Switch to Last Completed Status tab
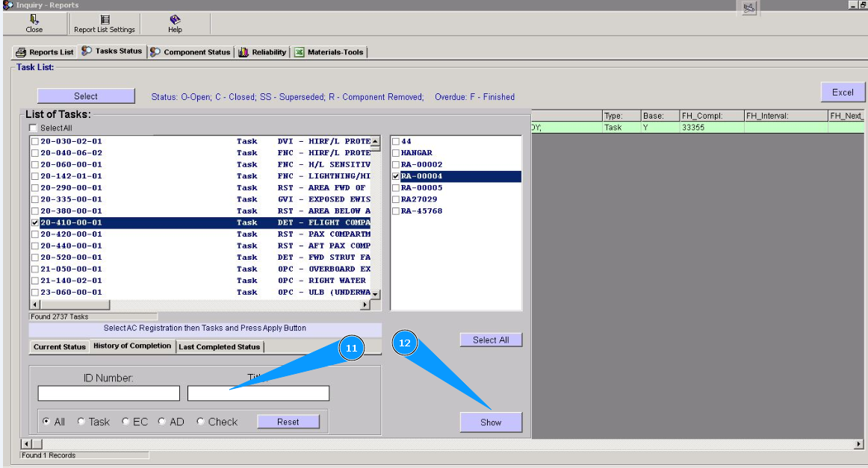 pyautogui.click(x=220, y=347)
